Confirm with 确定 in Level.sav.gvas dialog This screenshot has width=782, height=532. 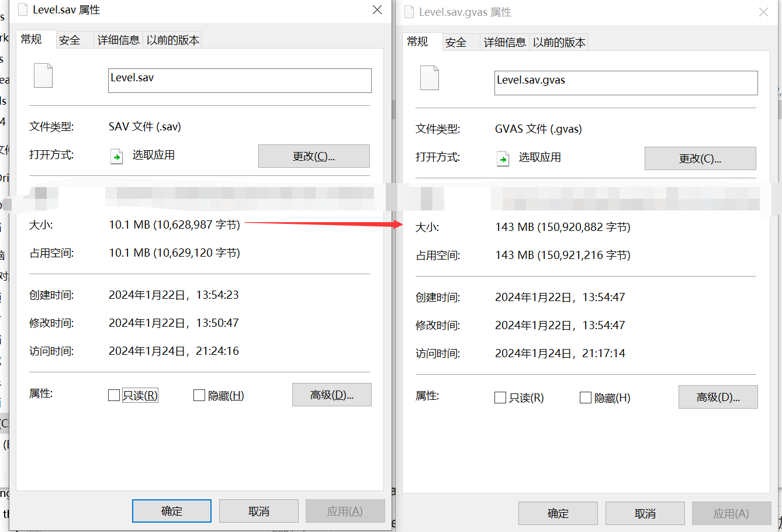click(558, 513)
